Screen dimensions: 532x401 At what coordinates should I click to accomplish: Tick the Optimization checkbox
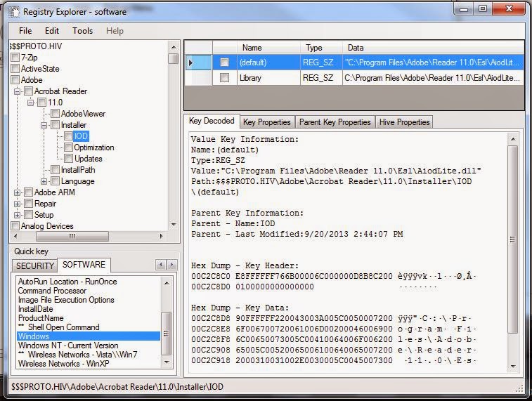pos(68,147)
